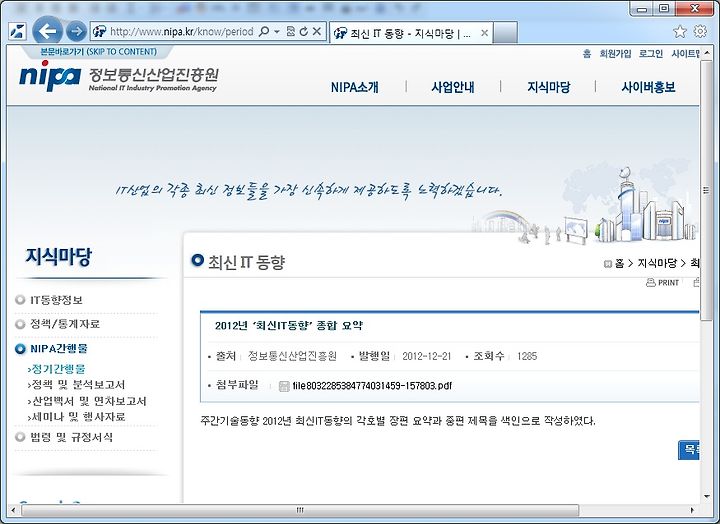Minimize the browser window

(642, 9)
